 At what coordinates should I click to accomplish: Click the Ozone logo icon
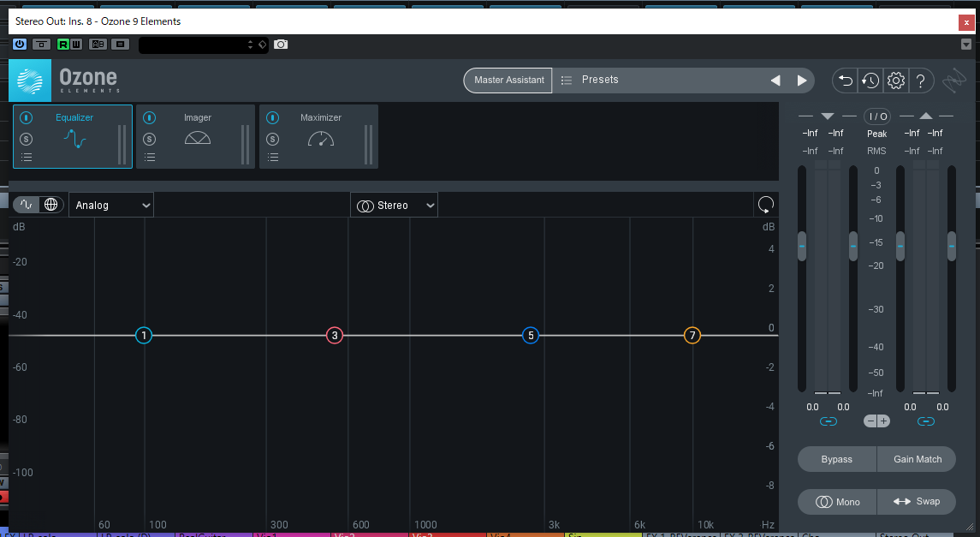click(29, 81)
